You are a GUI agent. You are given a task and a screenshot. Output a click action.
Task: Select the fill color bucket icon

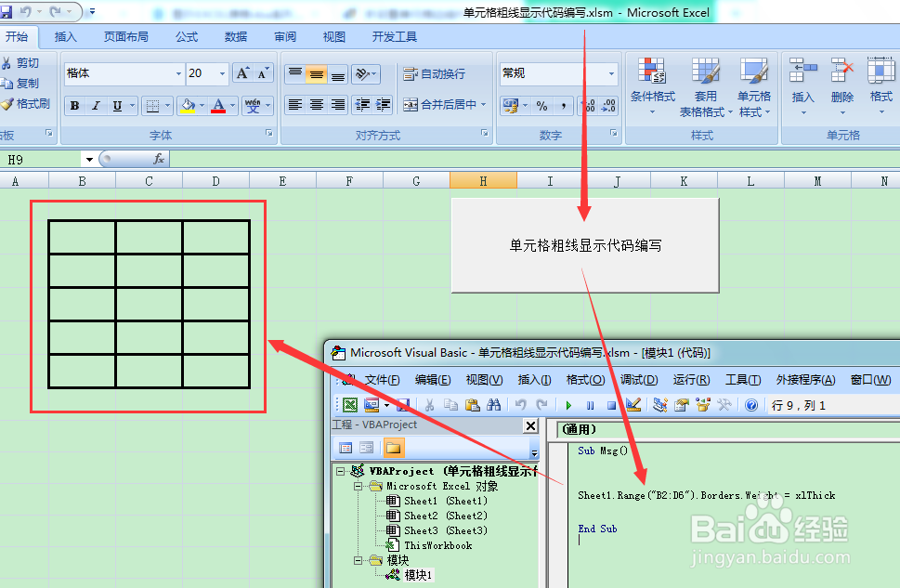tap(187, 105)
